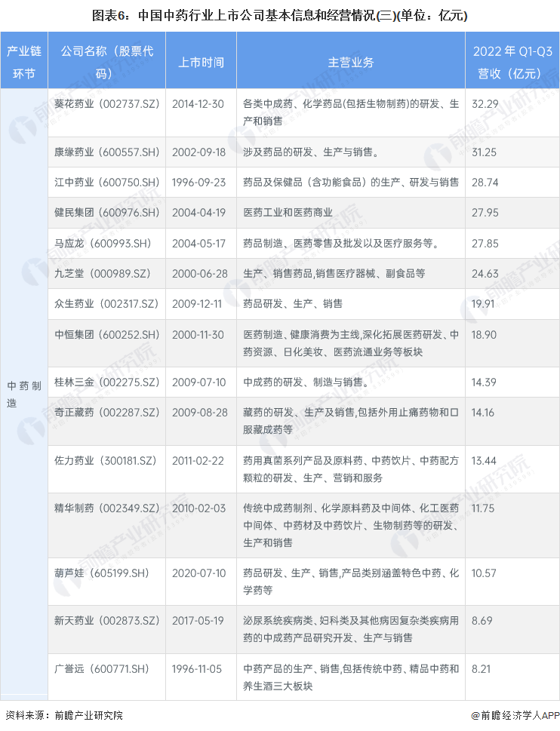Click company name 葫芦娃（605199.SH）
Image resolution: width=560 pixels, height=731 pixels.
pyautogui.click(x=102, y=573)
